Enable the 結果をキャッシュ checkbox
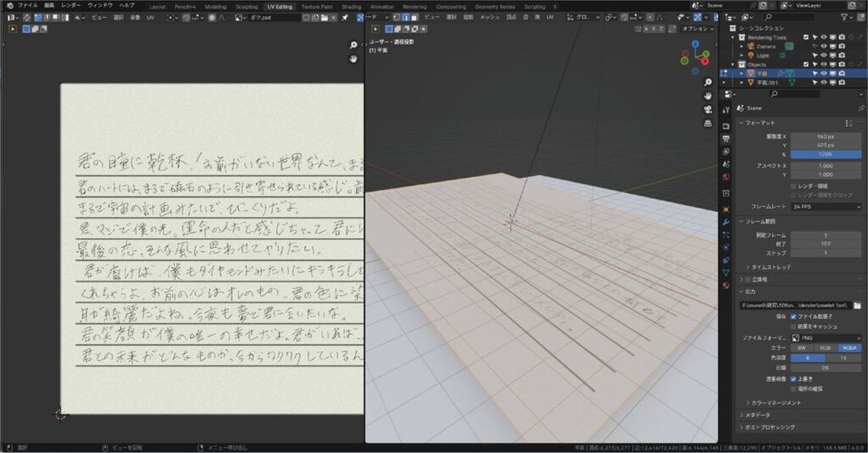The image size is (868, 453). 793,327
